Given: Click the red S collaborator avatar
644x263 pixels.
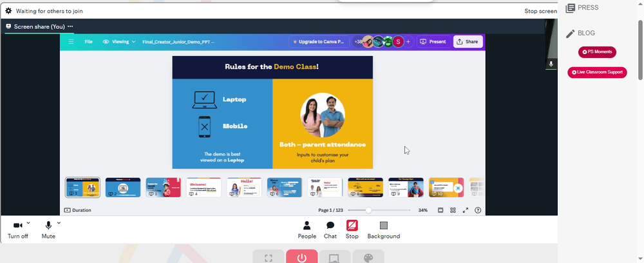Looking at the screenshot, I should coord(398,41).
